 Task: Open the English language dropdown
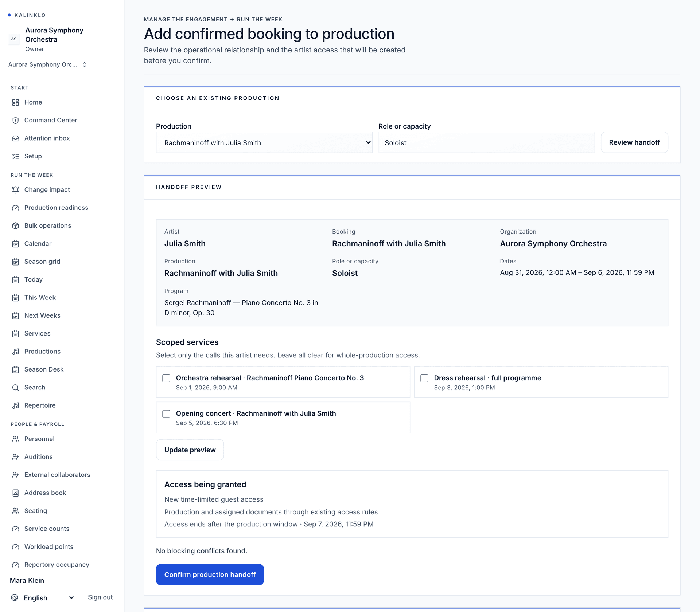click(49, 598)
